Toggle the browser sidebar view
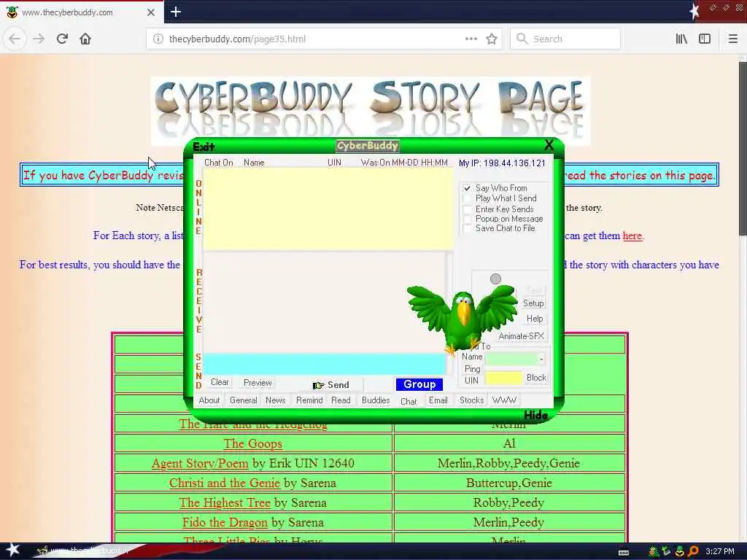This screenshot has width=747, height=560. pos(705,39)
